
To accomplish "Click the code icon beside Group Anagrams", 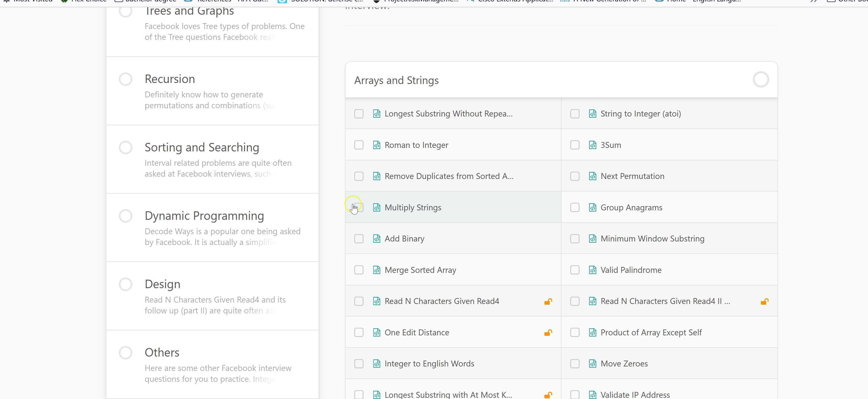I will [592, 208].
